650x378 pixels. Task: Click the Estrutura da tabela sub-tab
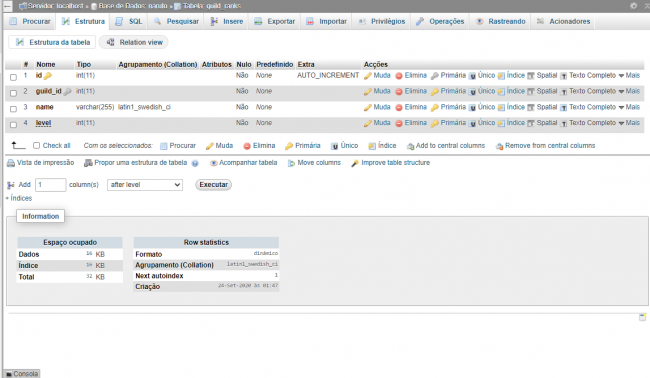(53, 42)
